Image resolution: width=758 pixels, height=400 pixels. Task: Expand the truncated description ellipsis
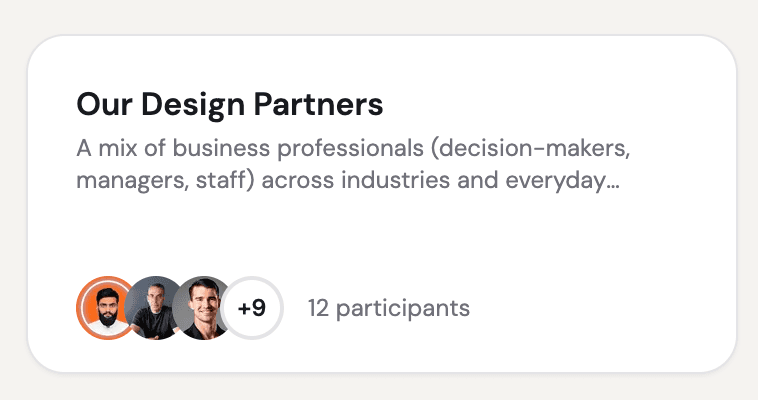[x=614, y=184]
